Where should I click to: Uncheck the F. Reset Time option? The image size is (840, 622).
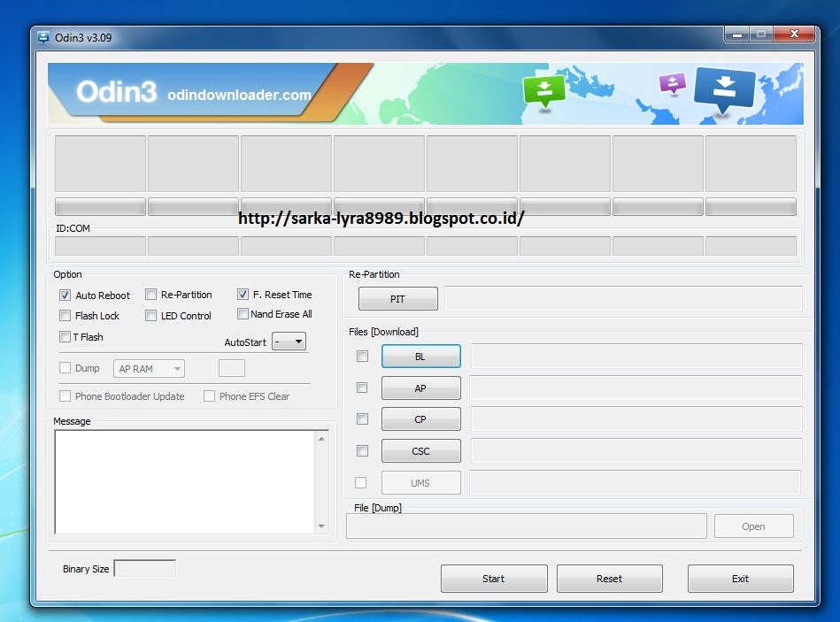(243, 295)
